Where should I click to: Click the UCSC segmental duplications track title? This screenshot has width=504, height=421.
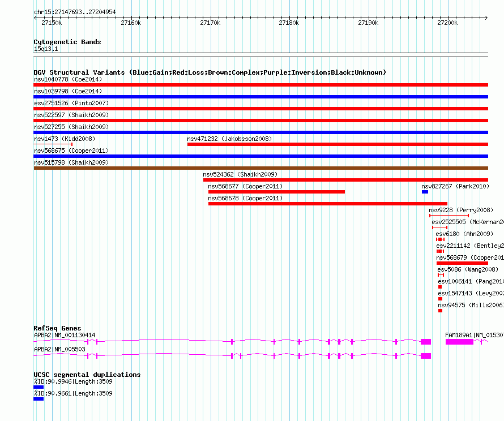coord(87,375)
